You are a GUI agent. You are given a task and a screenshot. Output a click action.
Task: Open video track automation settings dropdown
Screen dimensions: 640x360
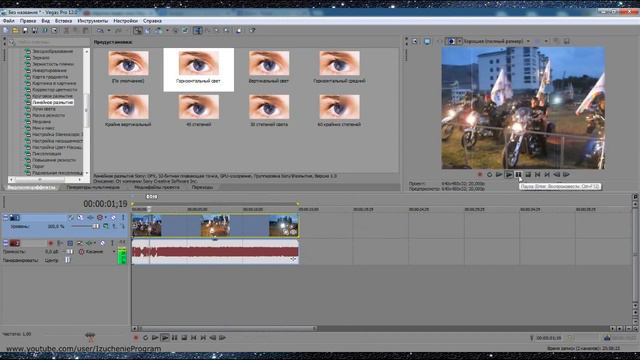(106, 218)
